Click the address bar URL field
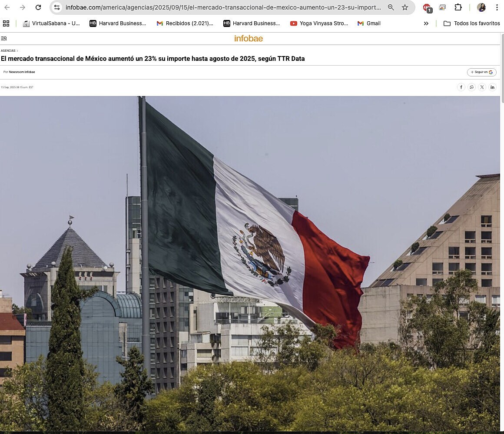The width and height of the screenshot is (504, 434). tap(217, 7)
